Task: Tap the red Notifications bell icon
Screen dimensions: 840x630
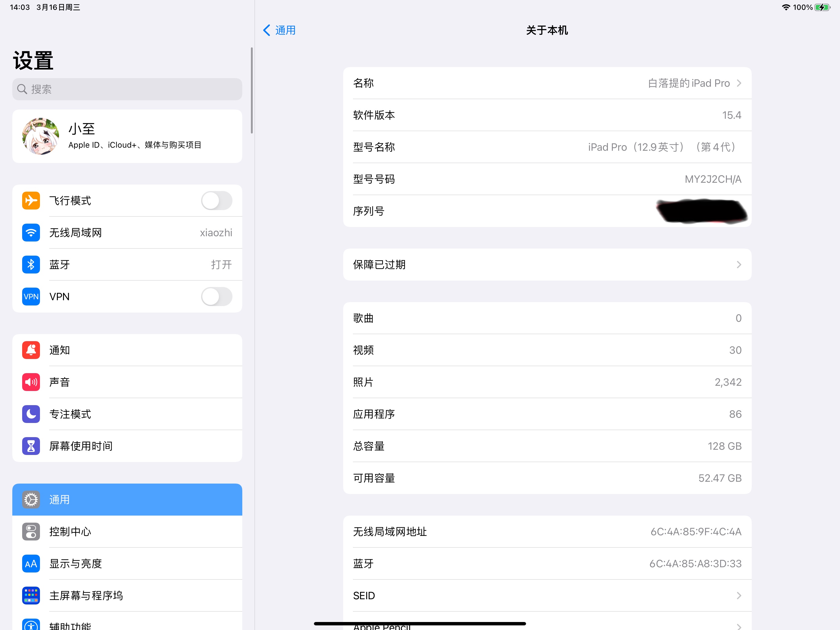Action: (x=31, y=350)
